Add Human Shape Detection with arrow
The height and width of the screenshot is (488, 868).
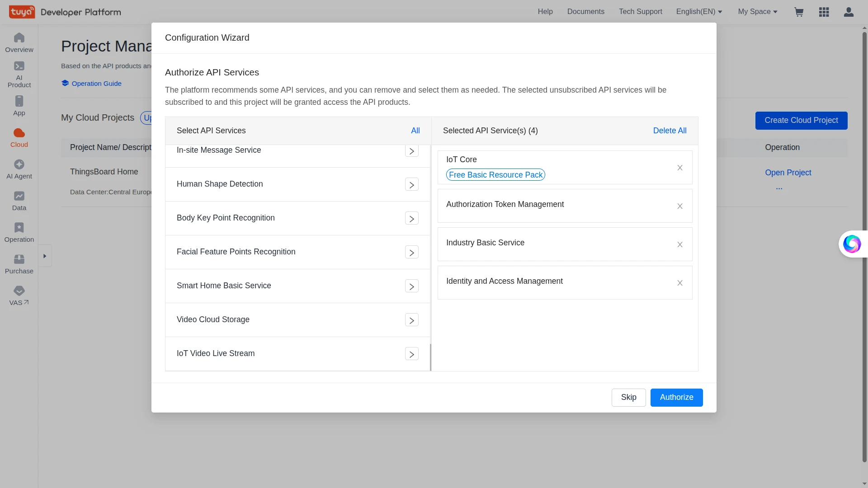pos(411,184)
